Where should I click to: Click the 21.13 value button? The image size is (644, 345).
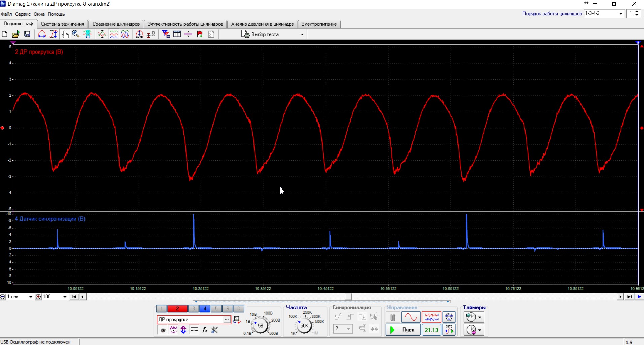(431, 330)
